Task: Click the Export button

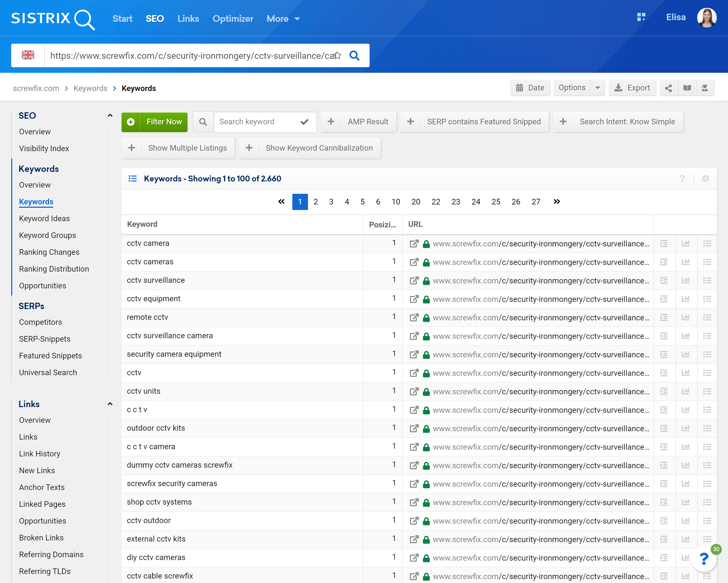Action: [632, 88]
